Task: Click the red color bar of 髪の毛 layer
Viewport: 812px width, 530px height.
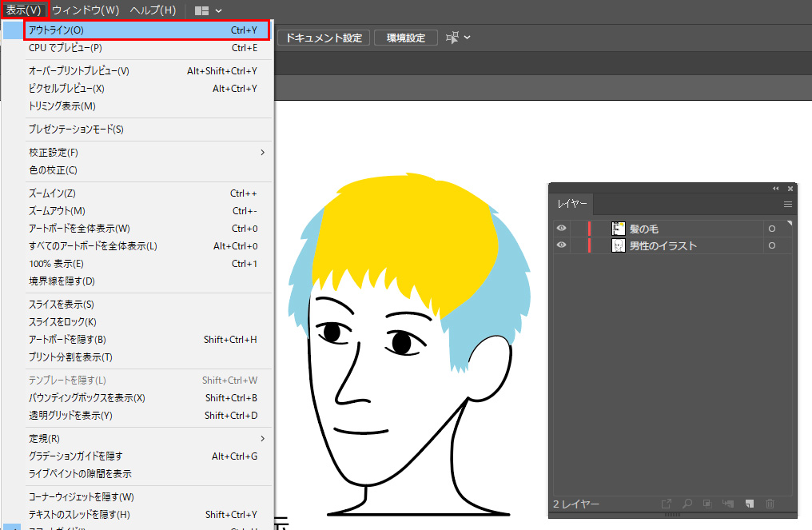Action: (x=589, y=229)
